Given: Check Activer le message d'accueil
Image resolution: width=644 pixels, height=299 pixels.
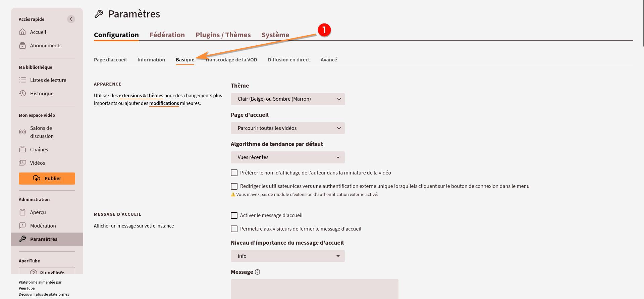Looking at the screenshot, I should pyautogui.click(x=234, y=215).
